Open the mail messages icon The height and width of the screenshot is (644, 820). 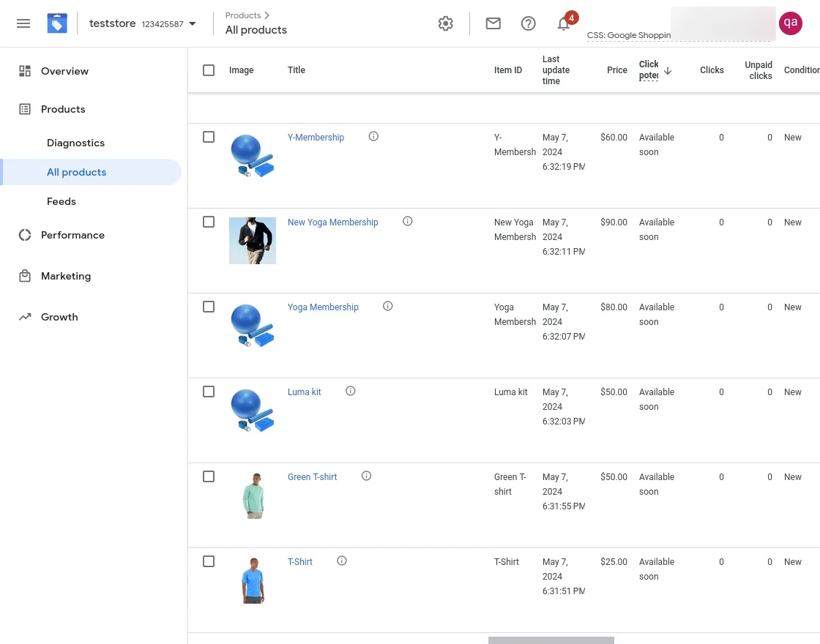(x=493, y=23)
